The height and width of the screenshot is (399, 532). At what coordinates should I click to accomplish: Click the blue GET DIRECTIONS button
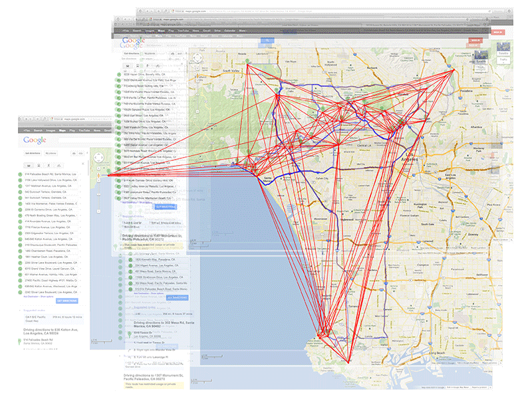click(68, 301)
